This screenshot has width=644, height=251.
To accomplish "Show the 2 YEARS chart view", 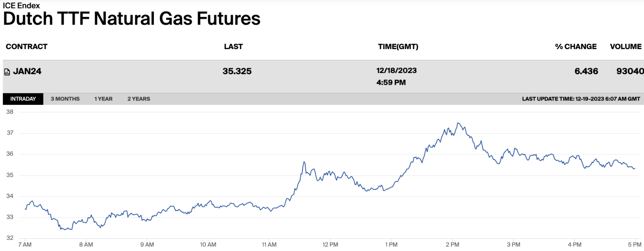I will (139, 99).
